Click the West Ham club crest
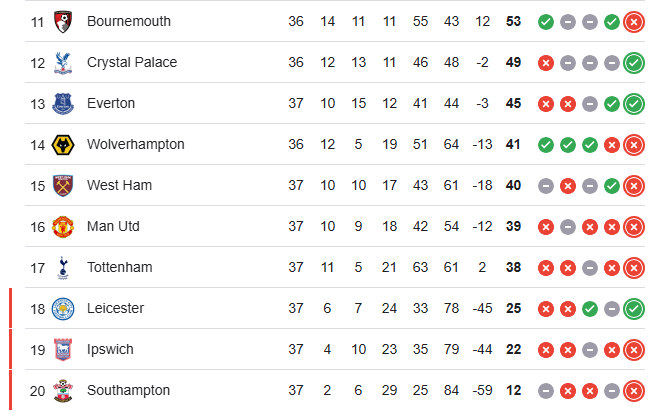This screenshot has width=671, height=420. (x=64, y=185)
